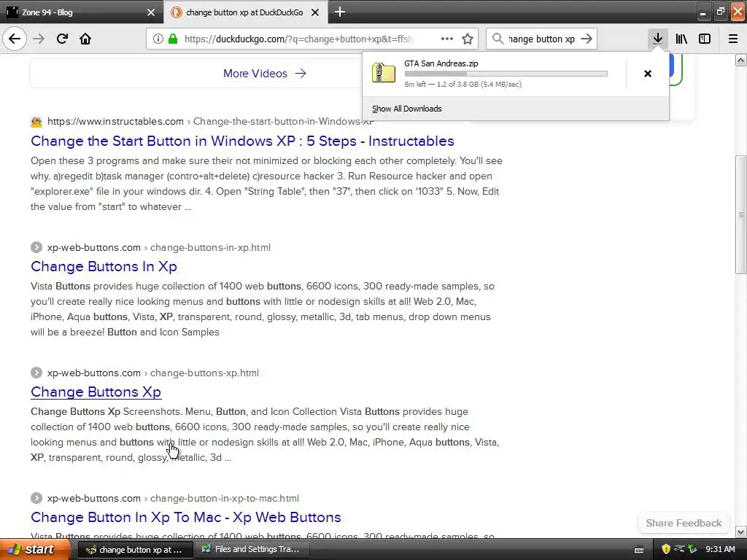The image size is (747, 560).
Task: Click the forward navigation arrow
Action: point(39,39)
